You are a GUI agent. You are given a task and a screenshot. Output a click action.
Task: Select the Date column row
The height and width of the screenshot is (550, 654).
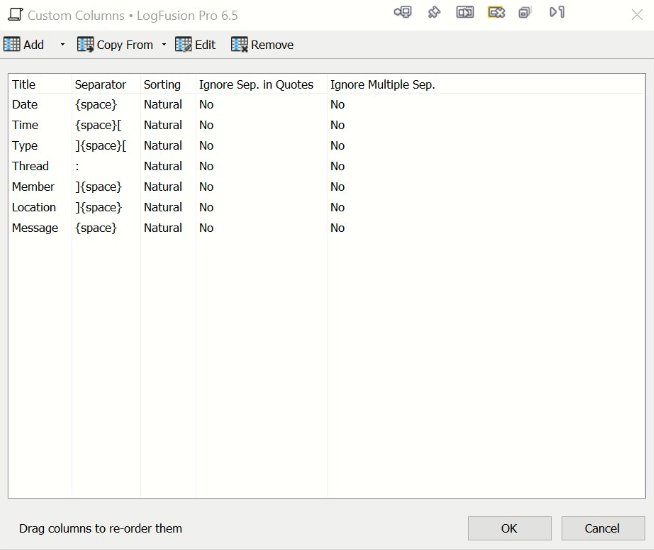click(x=25, y=105)
